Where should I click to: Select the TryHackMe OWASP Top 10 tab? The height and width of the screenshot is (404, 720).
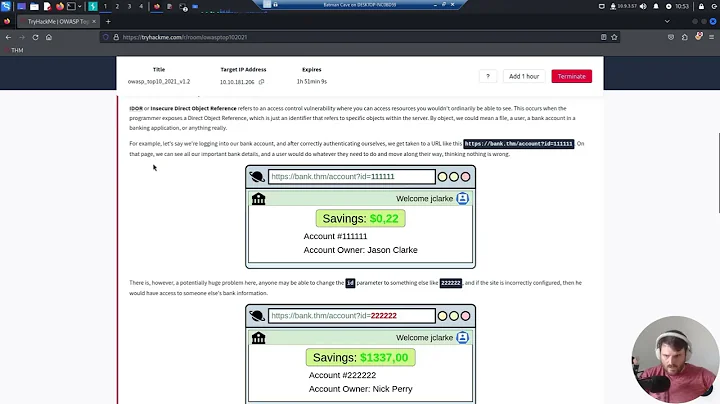pos(56,22)
